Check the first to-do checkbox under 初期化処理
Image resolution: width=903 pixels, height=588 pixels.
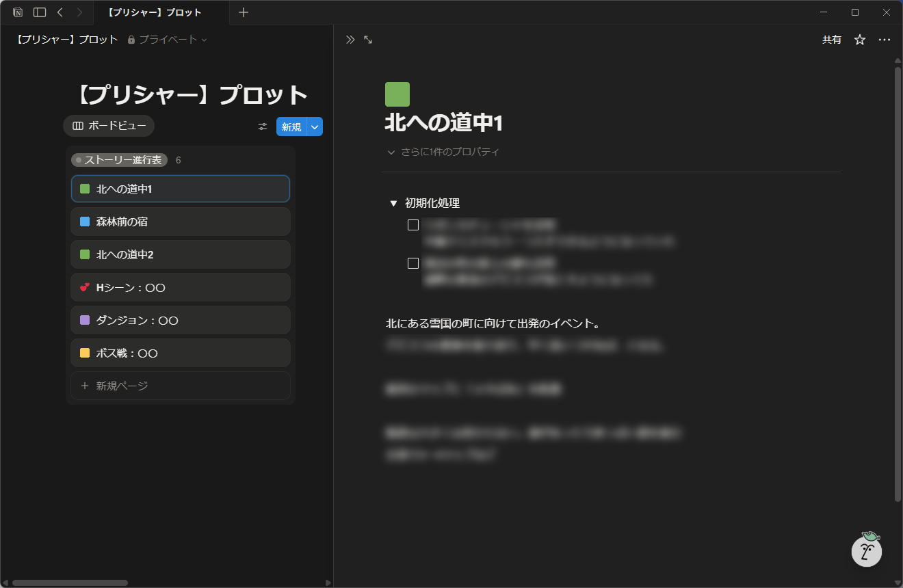413,225
